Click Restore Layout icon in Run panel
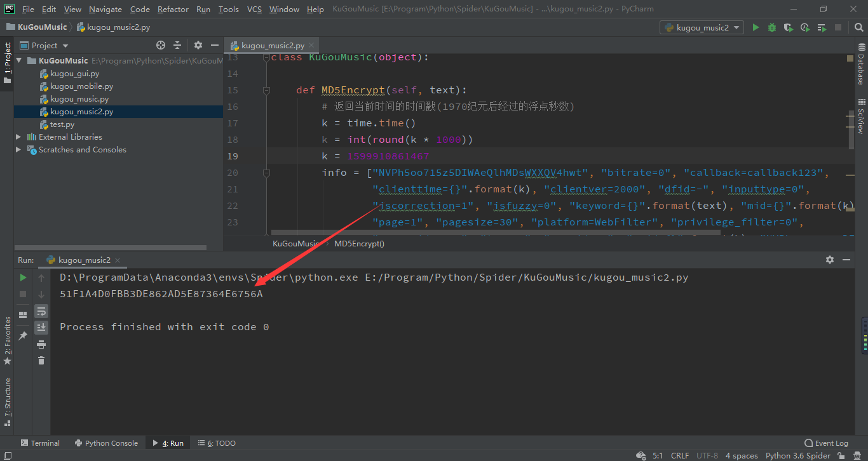The image size is (868, 461). point(23,314)
